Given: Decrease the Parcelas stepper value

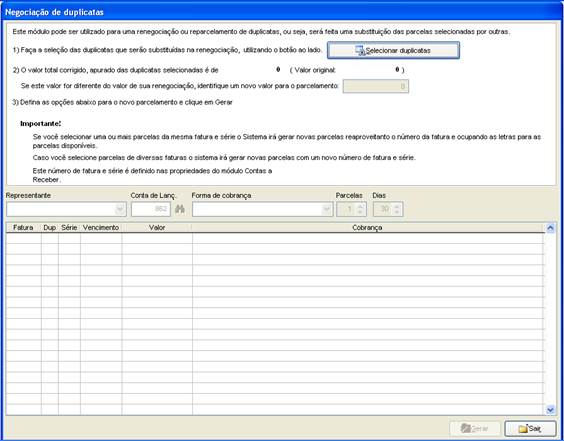Looking at the screenshot, I should click(361, 212).
